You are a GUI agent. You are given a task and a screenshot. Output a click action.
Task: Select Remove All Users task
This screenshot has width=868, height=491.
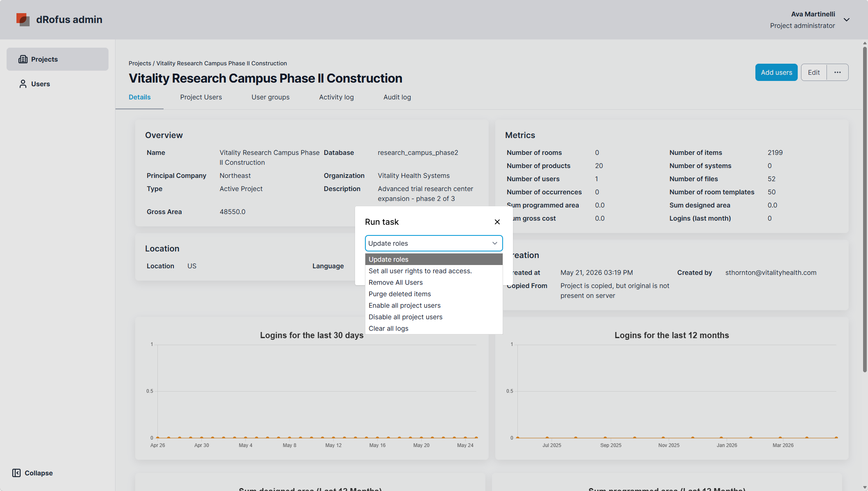tap(434, 282)
